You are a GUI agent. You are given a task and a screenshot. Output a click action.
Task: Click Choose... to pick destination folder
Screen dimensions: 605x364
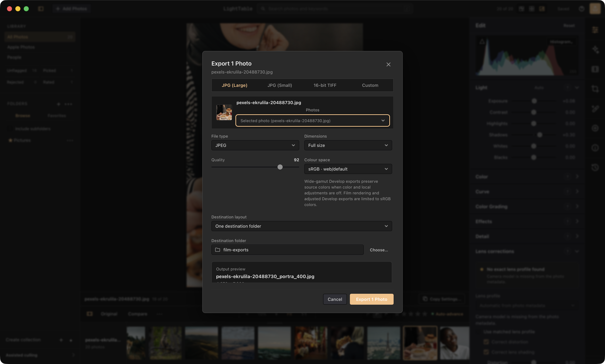[x=379, y=250]
